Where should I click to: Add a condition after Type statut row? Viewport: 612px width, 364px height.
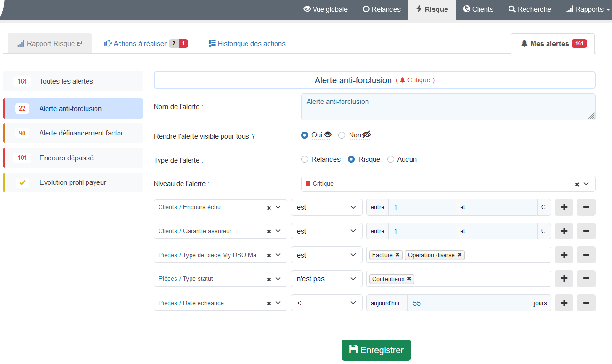564,279
